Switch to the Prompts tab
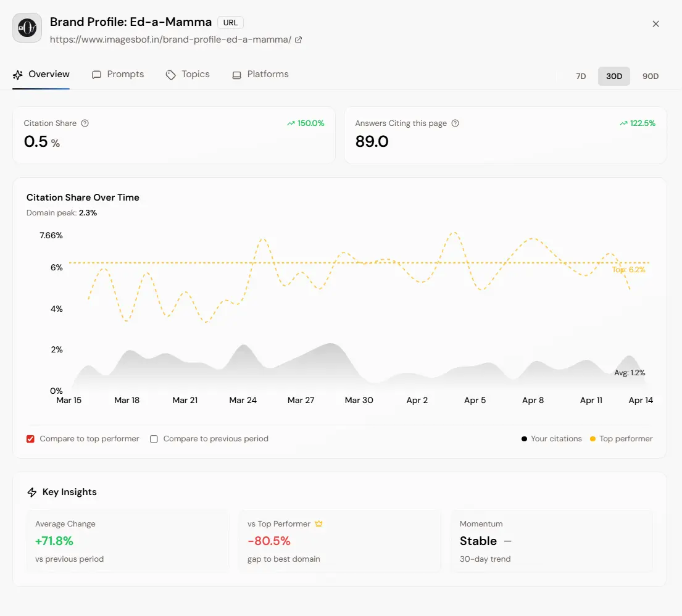 click(x=118, y=75)
